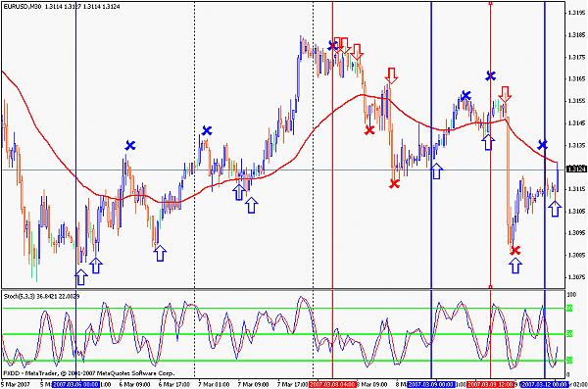Click blue X on the red 2007.03.09 12:00 line
This screenshot has height=389, width=588.
(490, 75)
